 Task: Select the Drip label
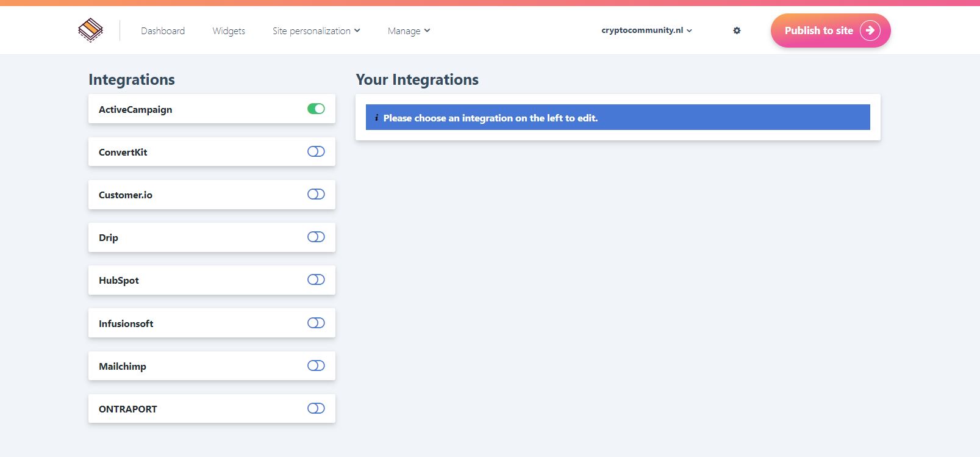tap(109, 237)
